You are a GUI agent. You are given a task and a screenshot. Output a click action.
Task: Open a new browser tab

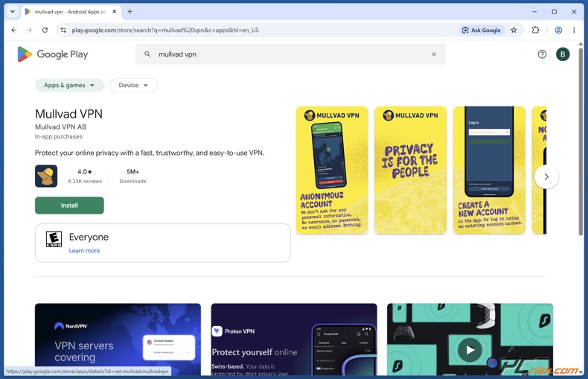coord(130,12)
